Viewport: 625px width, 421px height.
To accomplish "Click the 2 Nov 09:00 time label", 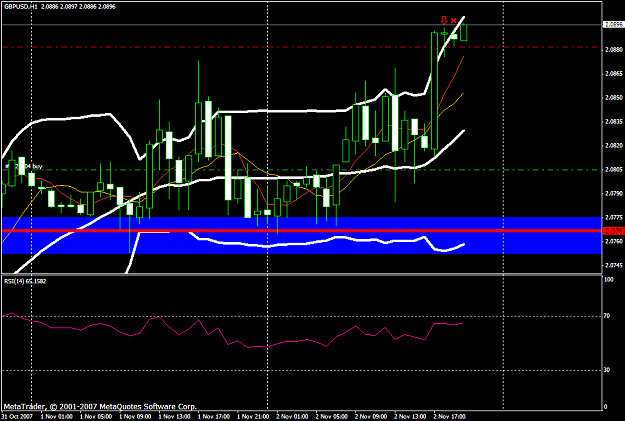I will (x=371, y=417).
